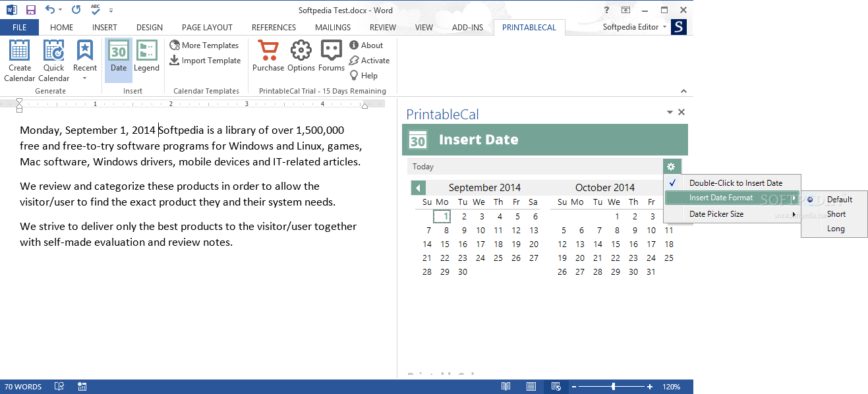Open More Templates
The height and width of the screenshot is (394, 868).
[204, 45]
